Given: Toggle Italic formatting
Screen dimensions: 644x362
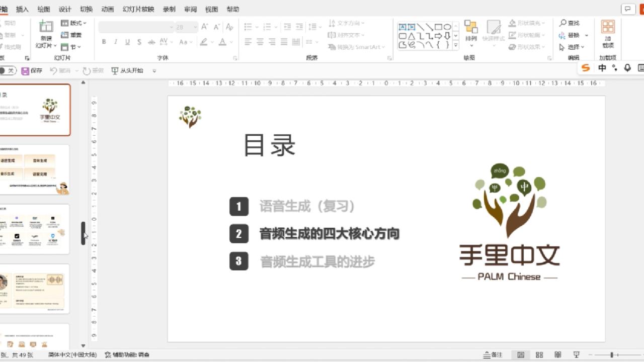Looking at the screenshot, I should [116, 42].
